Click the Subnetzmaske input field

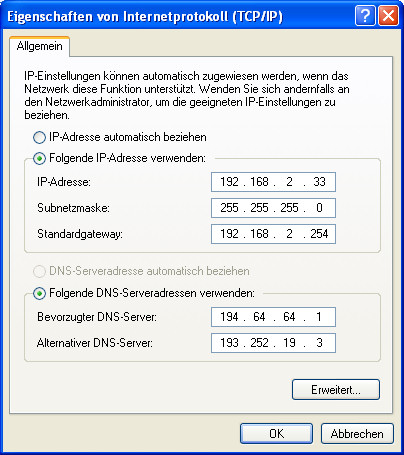click(x=273, y=208)
